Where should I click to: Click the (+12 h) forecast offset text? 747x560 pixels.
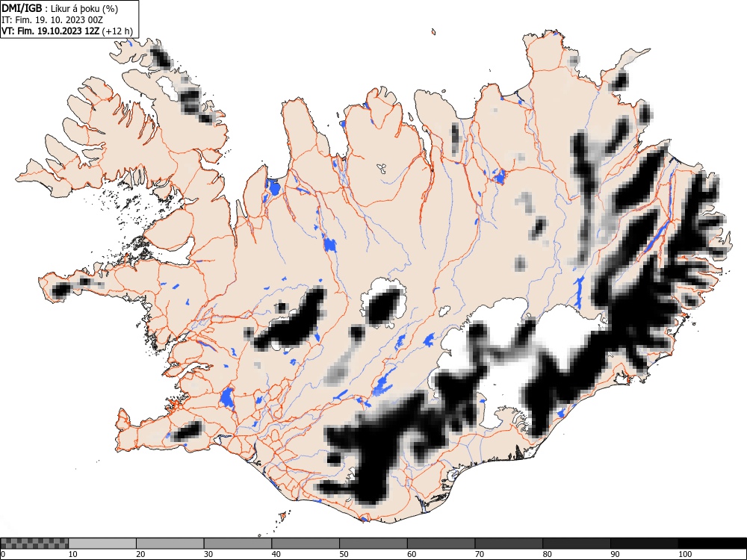tap(117, 31)
